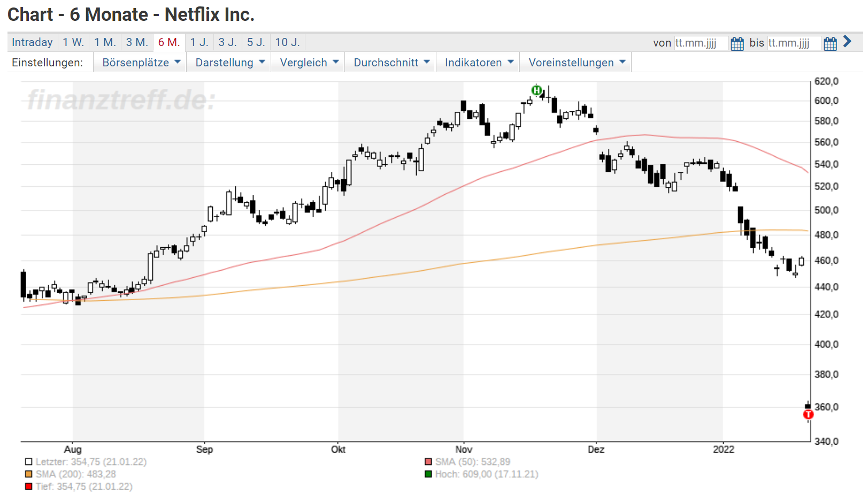Click 'Letzter: 354,75 (21.01.22)' legend text
Viewport: 868px width, 503px height.
point(91,462)
